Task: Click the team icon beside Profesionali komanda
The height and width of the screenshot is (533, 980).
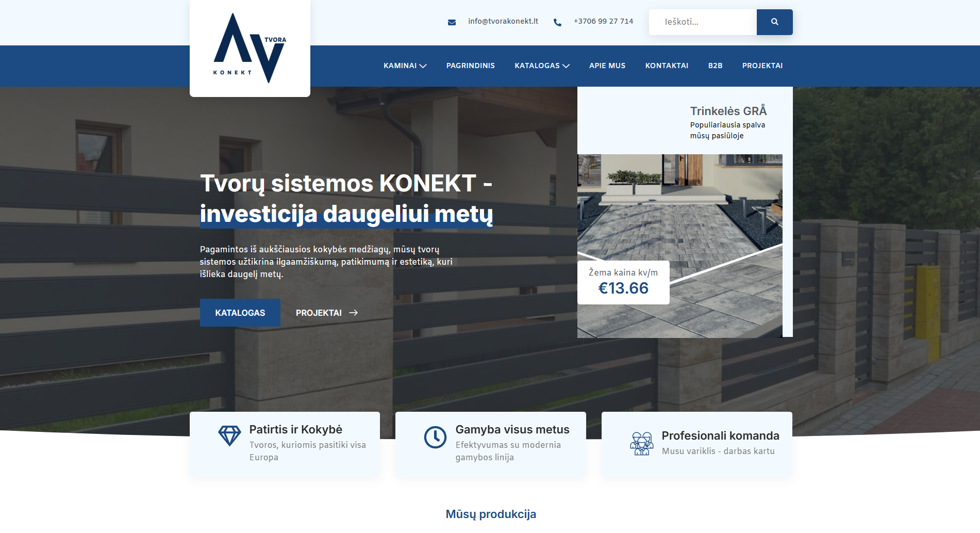Action: (641, 443)
